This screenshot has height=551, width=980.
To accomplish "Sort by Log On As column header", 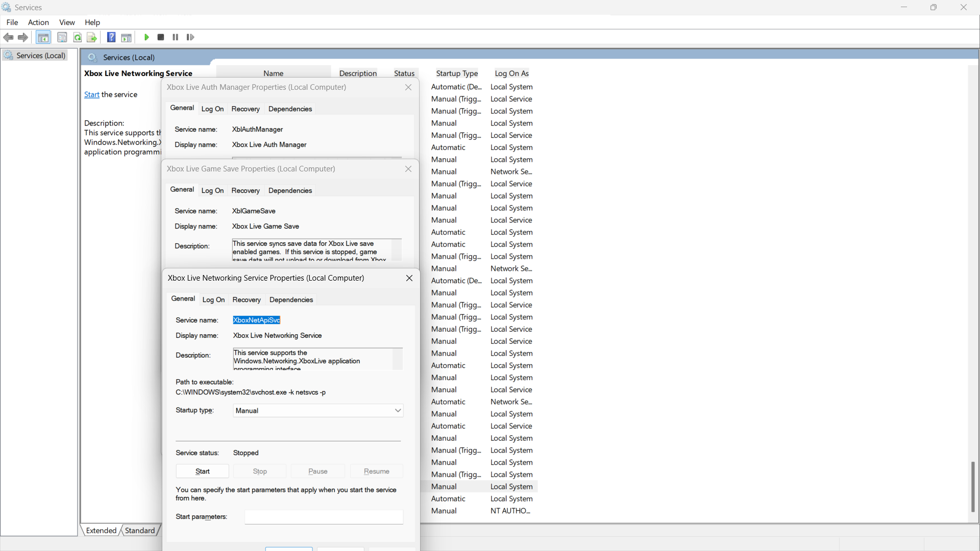I will pyautogui.click(x=511, y=73).
